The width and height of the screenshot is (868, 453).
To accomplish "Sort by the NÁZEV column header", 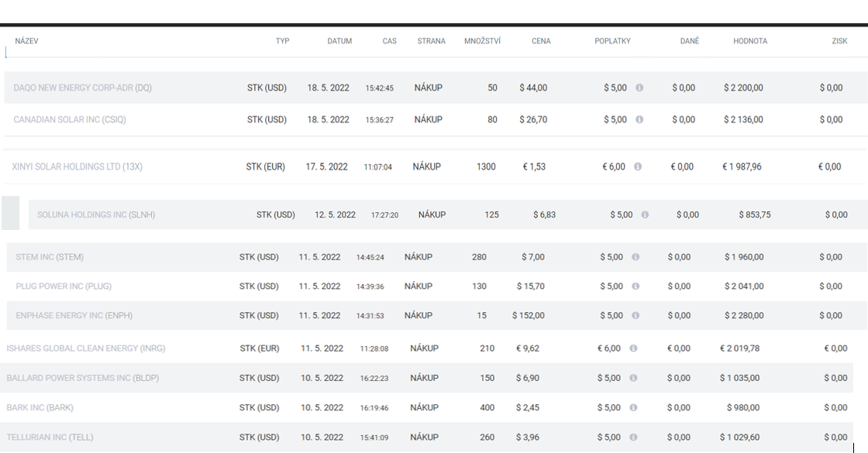I will point(26,41).
